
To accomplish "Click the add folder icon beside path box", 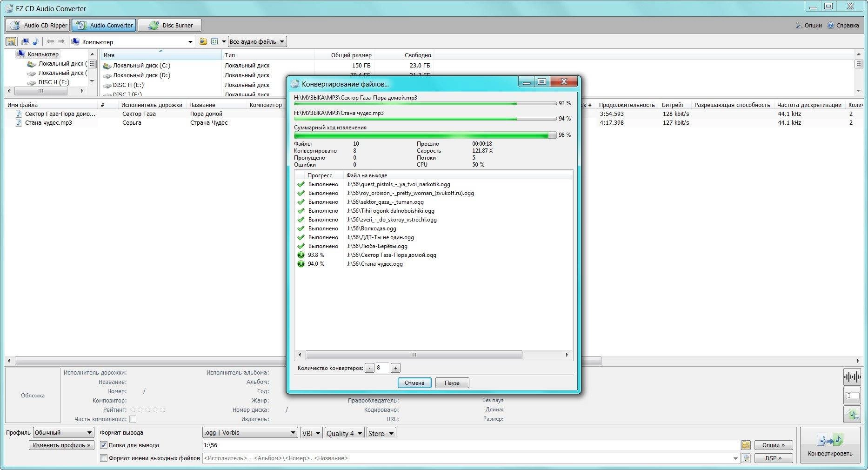I will pyautogui.click(x=203, y=41).
